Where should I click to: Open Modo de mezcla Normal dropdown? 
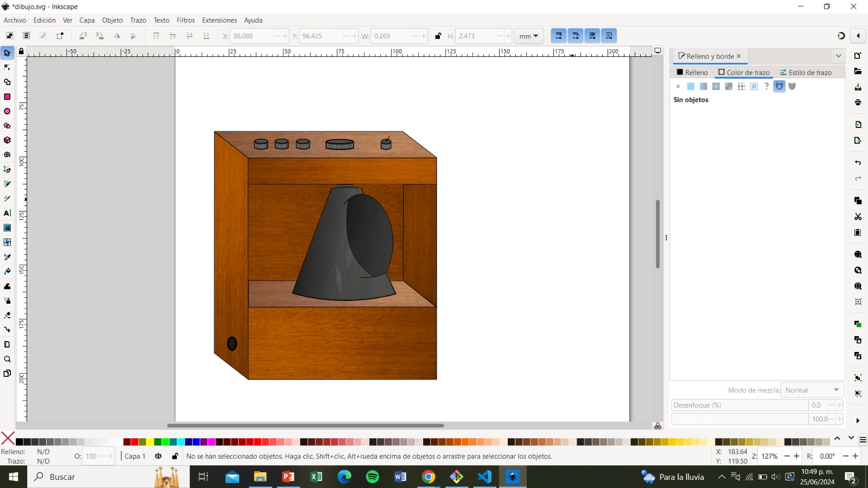pyautogui.click(x=812, y=390)
